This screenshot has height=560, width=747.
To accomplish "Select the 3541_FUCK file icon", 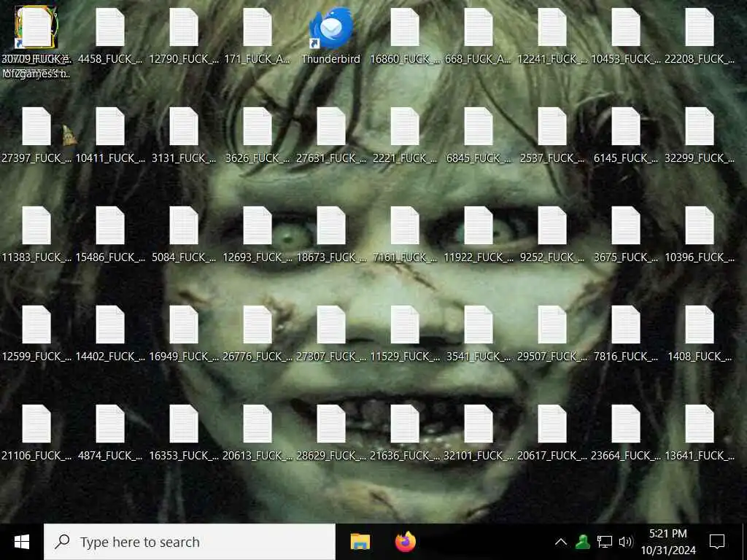I will tap(479, 324).
